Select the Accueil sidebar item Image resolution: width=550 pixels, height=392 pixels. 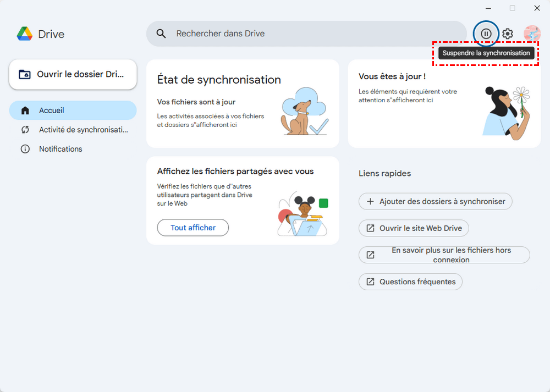pos(73,111)
